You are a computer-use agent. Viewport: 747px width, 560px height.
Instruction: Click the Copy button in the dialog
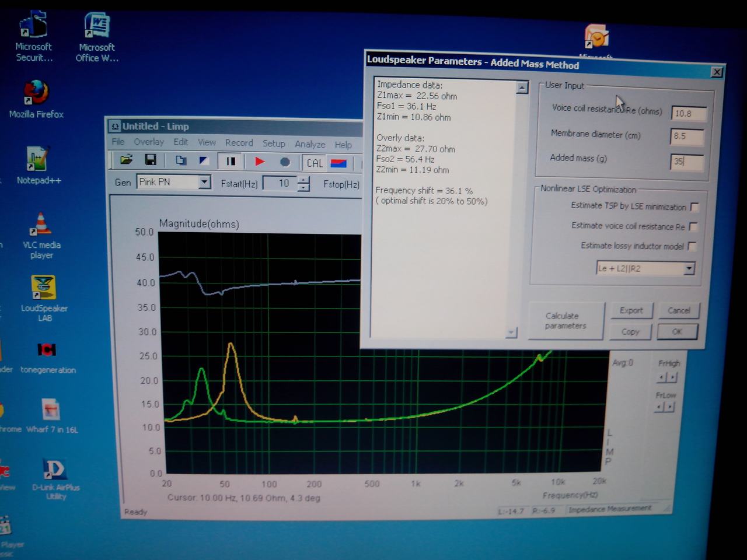pyautogui.click(x=630, y=332)
